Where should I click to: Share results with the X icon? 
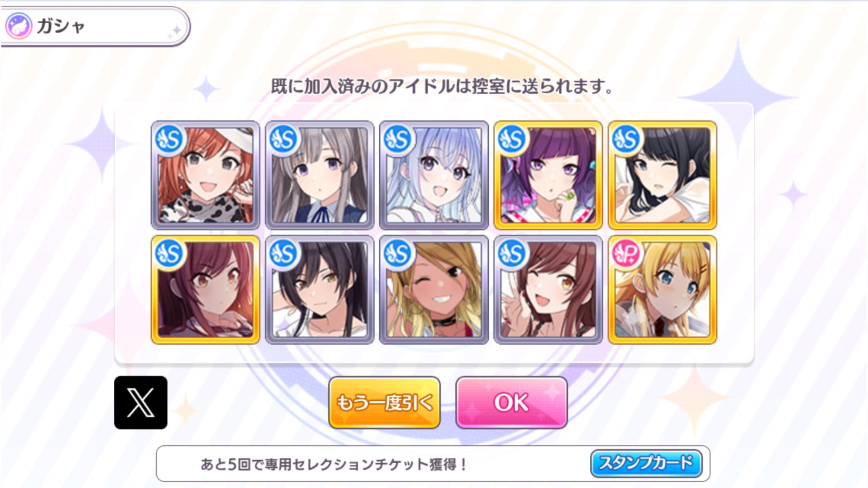[141, 403]
